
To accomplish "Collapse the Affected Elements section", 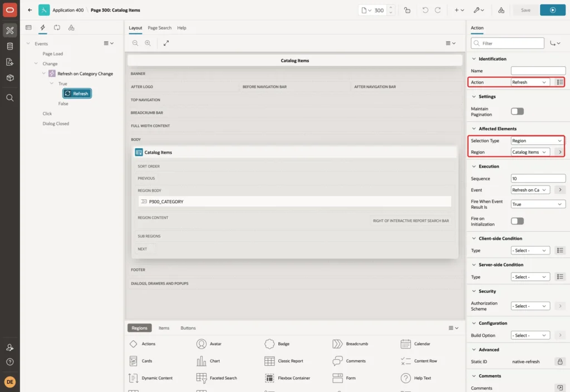I will pos(474,129).
